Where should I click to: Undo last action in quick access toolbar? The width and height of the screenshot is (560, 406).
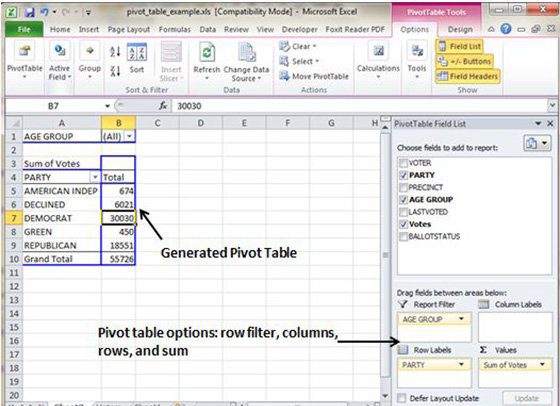click(x=45, y=12)
